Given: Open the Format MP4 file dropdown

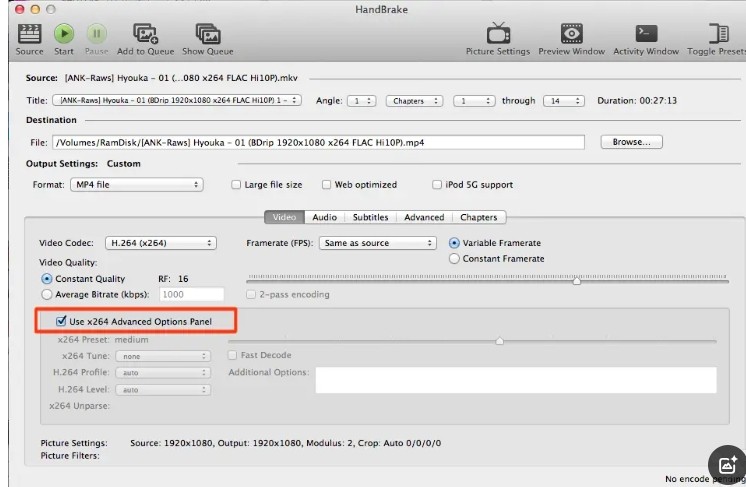Looking at the screenshot, I should (x=135, y=185).
